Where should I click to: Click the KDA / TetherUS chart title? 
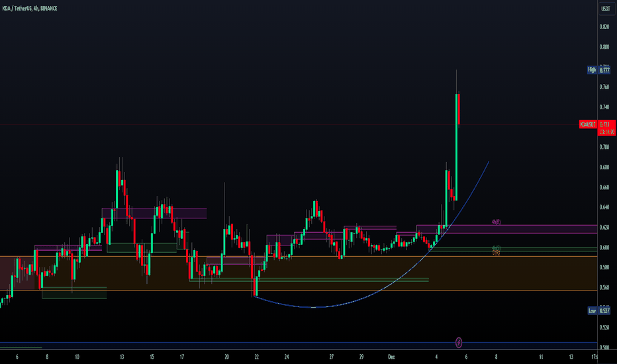(30, 8)
